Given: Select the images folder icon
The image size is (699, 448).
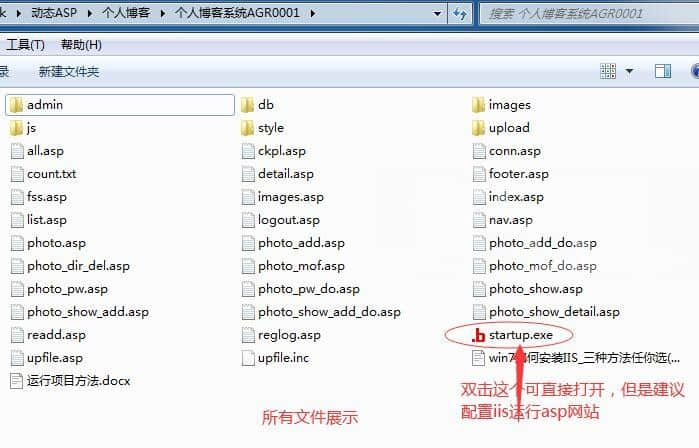Looking at the screenshot, I should [x=478, y=105].
